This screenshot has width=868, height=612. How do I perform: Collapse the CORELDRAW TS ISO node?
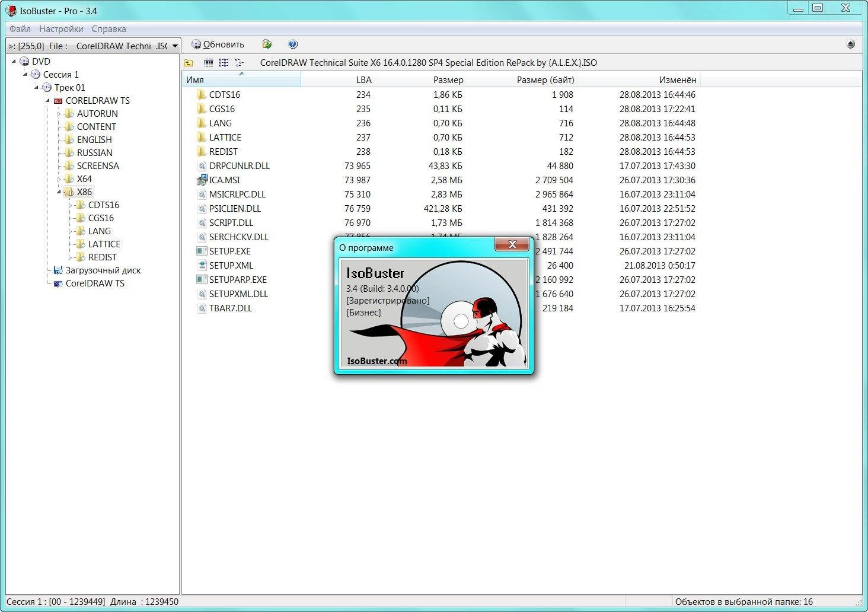point(47,100)
